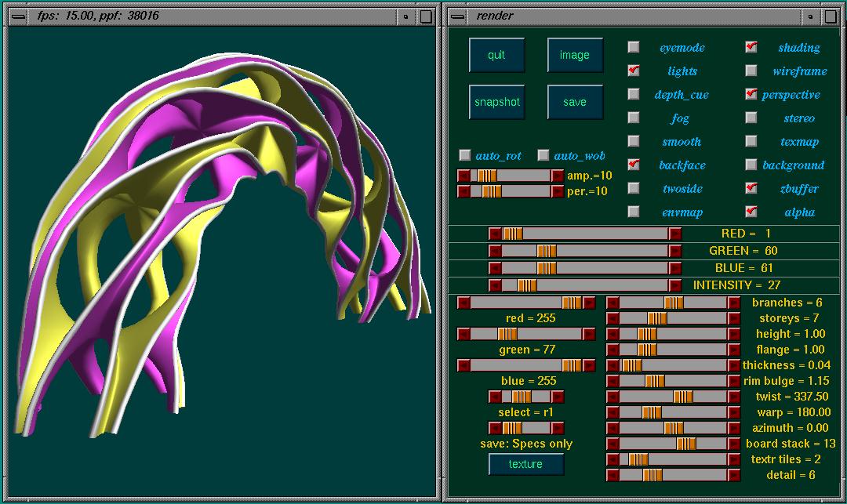The image size is (847, 504).
Task: Click the quit button
Action: [496, 55]
